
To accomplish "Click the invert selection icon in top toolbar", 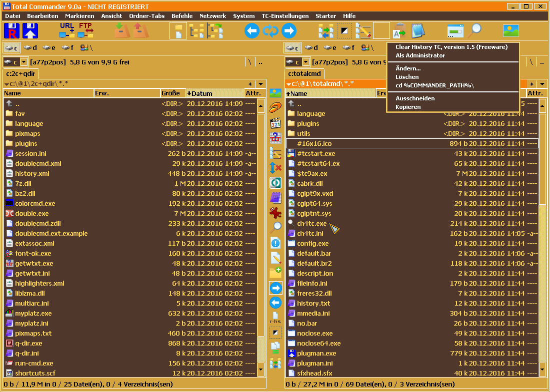I will pyautogui.click(x=344, y=31).
